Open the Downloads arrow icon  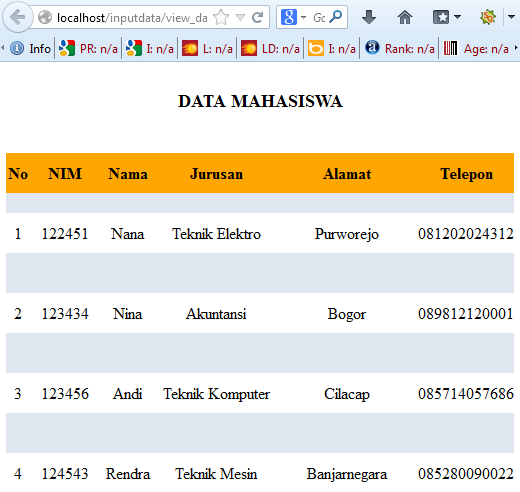[369, 17]
